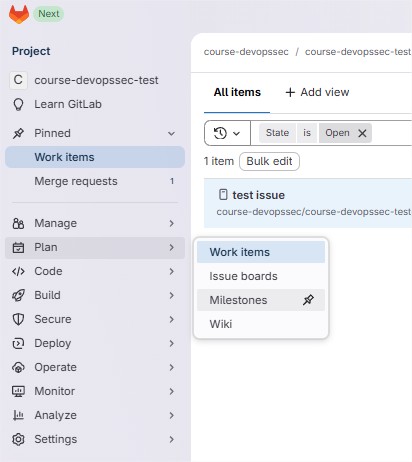Expand the Deploy section chevron
The width and height of the screenshot is (412, 462).
point(171,343)
